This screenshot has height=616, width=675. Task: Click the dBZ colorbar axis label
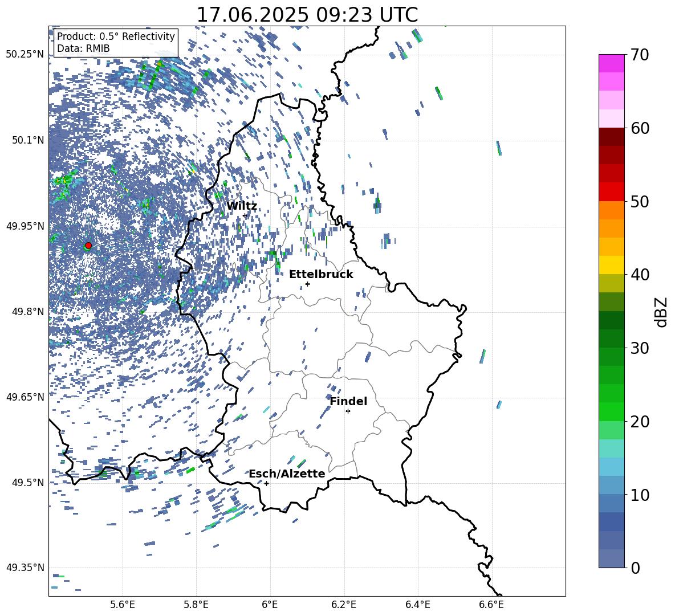pos(662,312)
